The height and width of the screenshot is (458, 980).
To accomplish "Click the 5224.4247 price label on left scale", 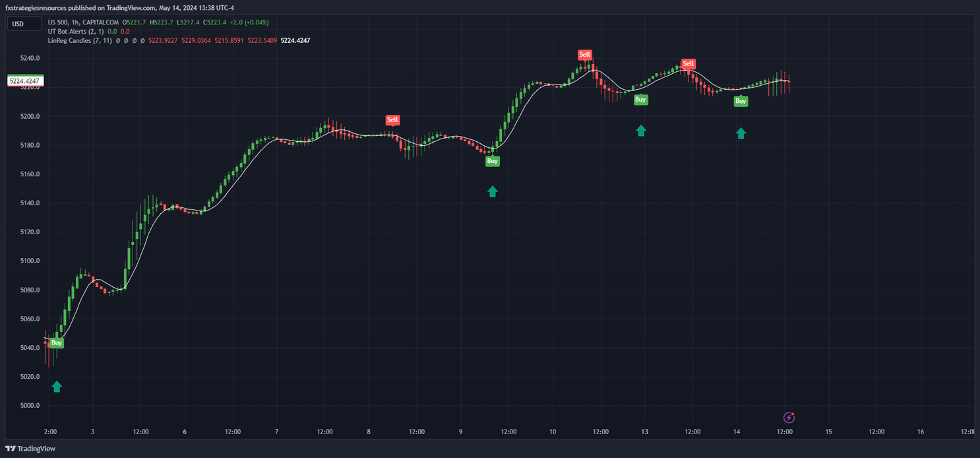I will click(x=25, y=81).
